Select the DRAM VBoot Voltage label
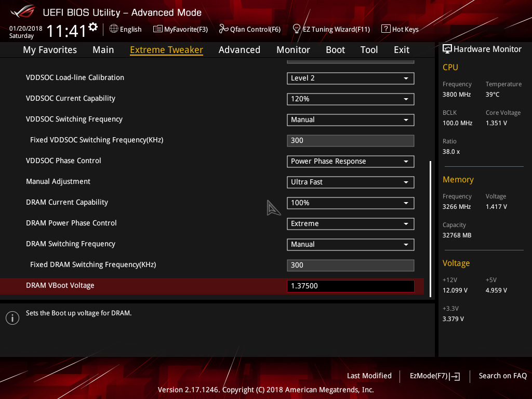 pos(60,286)
